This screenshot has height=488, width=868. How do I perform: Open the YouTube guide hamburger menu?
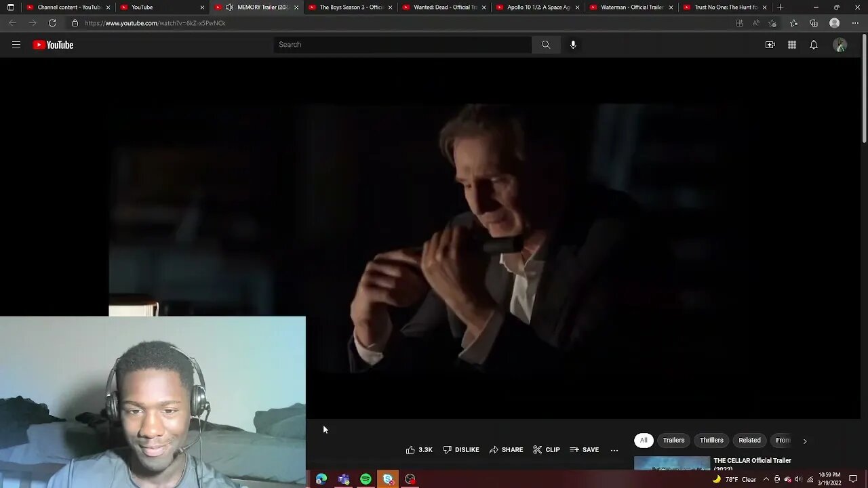pyautogui.click(x=16, y=45)
